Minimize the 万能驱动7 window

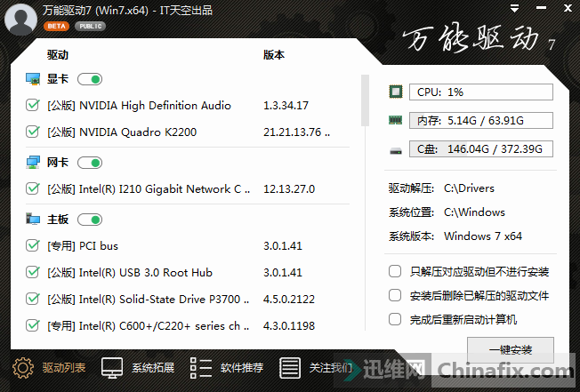coord(541,8)
